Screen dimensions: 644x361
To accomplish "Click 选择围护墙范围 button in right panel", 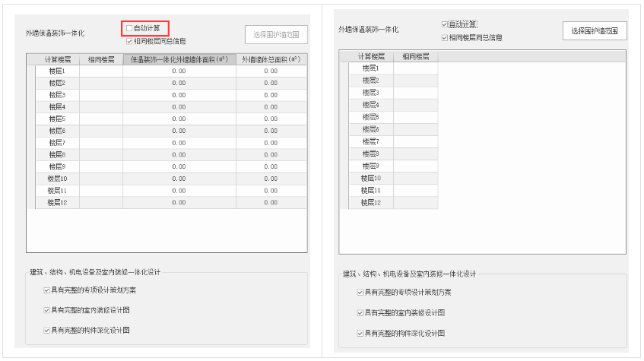I will 595,31.
